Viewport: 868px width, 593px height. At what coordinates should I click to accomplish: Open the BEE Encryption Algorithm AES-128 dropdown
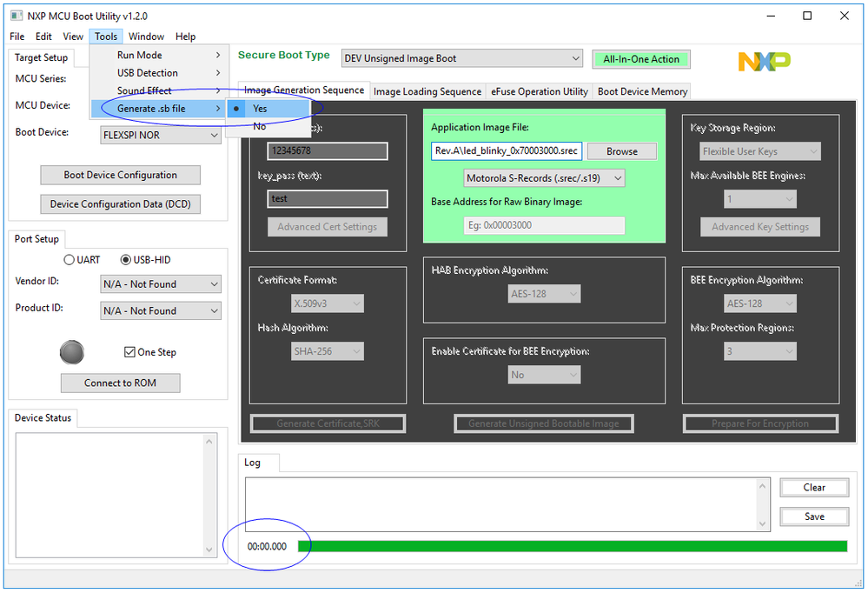pos(760,303)
